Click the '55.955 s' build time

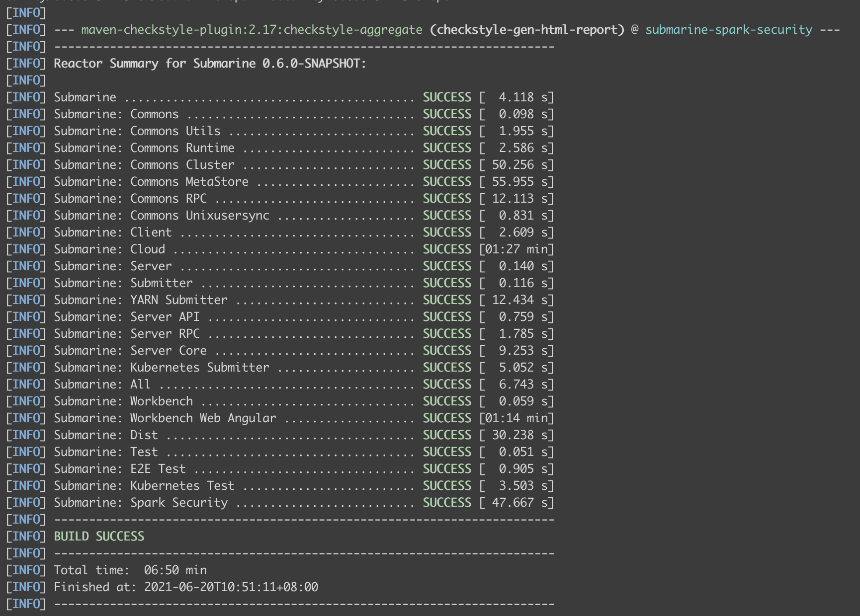pyautogui.click(x=519, y=182)
